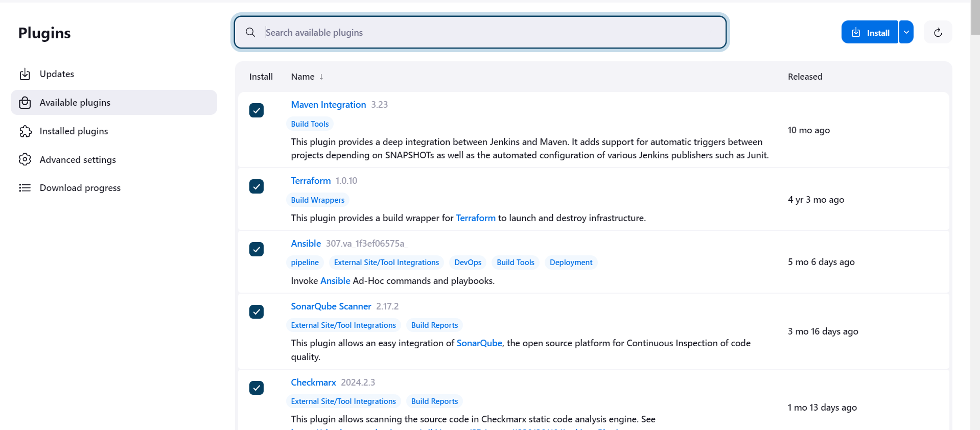Click the '3 mo 16 days ago' release date
Image resolution: width=980 pixels, height=430 pixels.
(x=823, y=331)
